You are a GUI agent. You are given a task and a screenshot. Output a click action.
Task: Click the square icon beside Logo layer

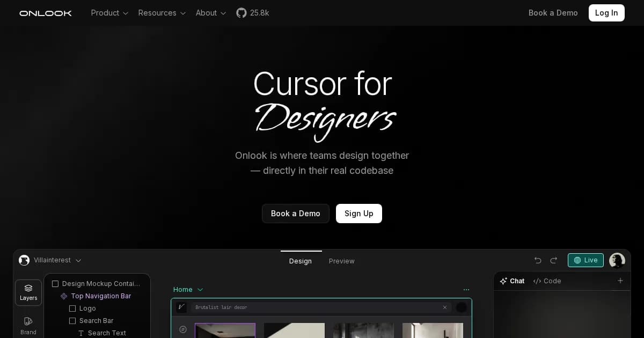click(x=72, y=308)
